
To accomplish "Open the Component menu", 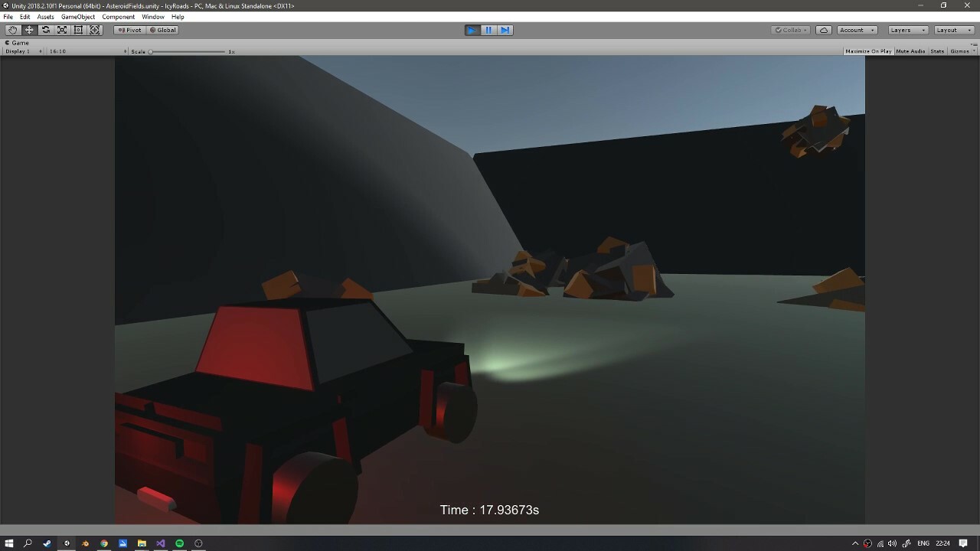I will pyautogui.click(x=118, y=17).
